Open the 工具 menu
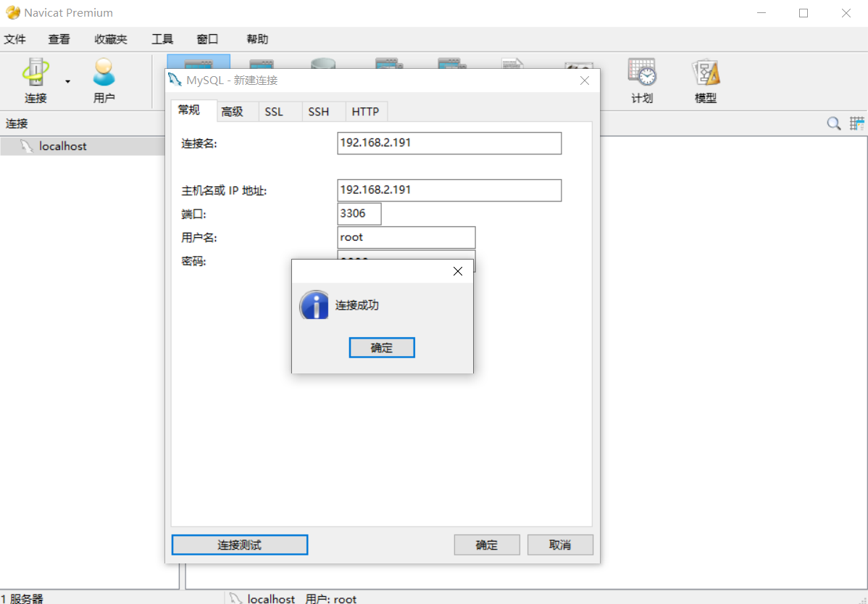Viewport: 868px width, 604px height. (162, 38)
